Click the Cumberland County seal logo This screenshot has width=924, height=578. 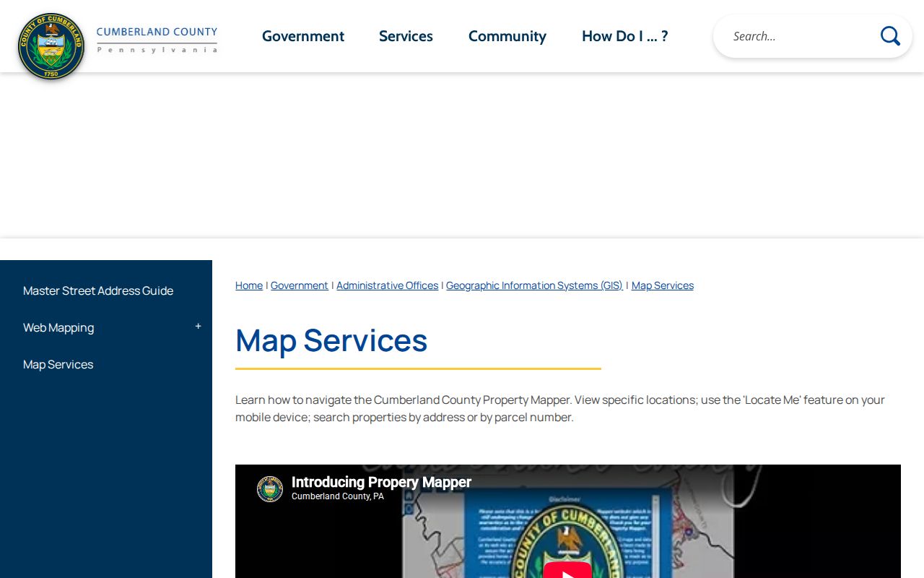pos(51,46)
